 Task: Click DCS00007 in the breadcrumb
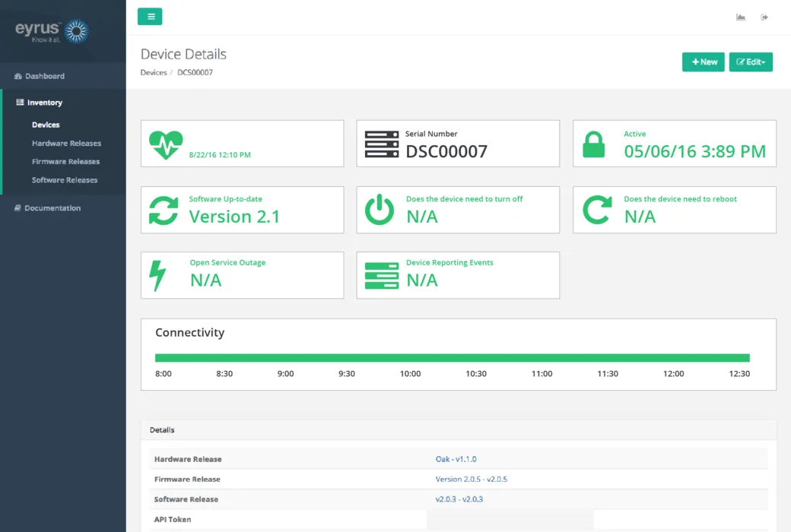[195, 73]
